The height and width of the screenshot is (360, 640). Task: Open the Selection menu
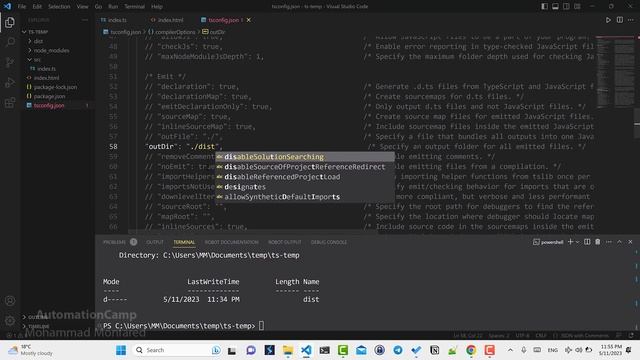(59, 7)
